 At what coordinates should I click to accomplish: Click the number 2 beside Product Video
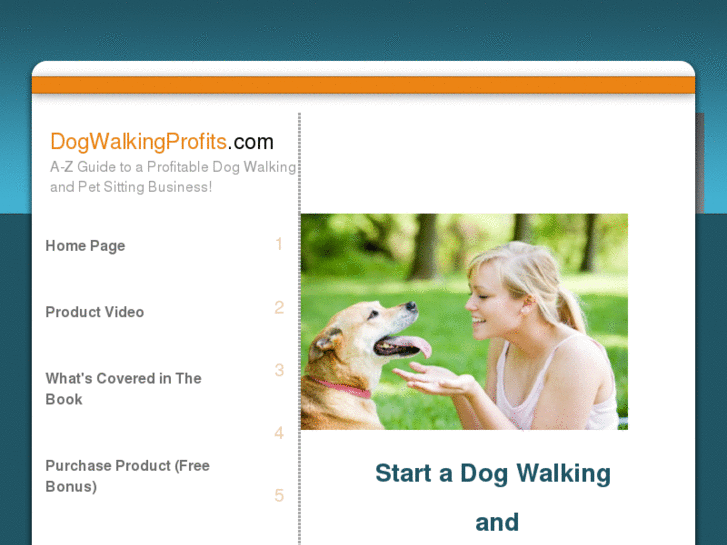(279, 308)
